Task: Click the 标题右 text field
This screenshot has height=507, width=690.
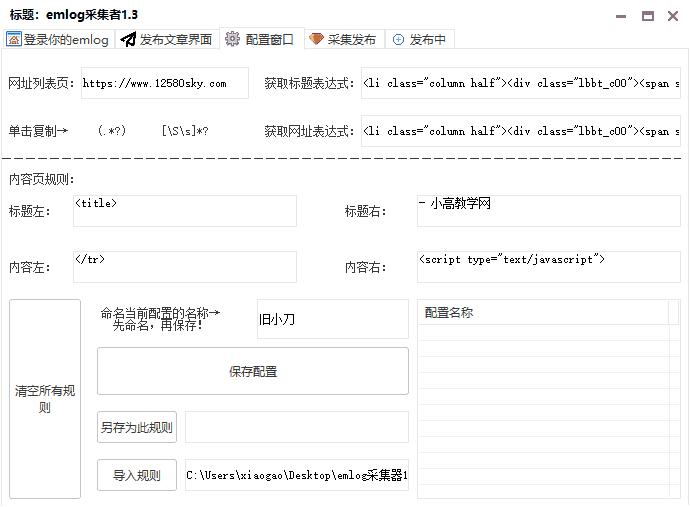Action: tap(548, 211)
